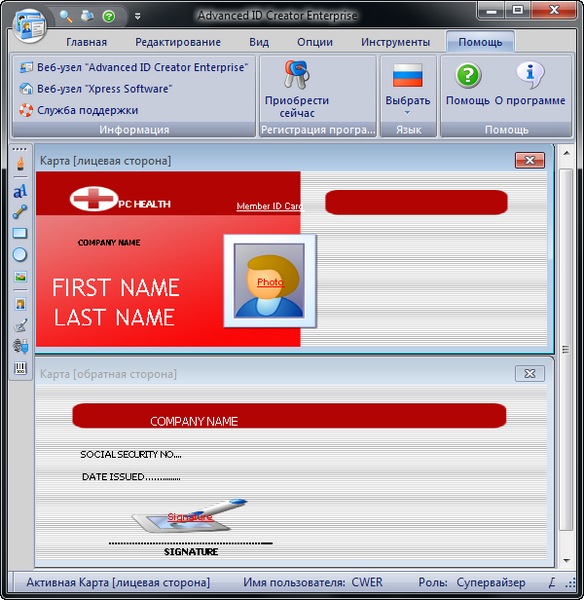Viewport: 584px width, 600px height.
Task: Select the LAST NAME text on the card
Action: tap(114, 317)
